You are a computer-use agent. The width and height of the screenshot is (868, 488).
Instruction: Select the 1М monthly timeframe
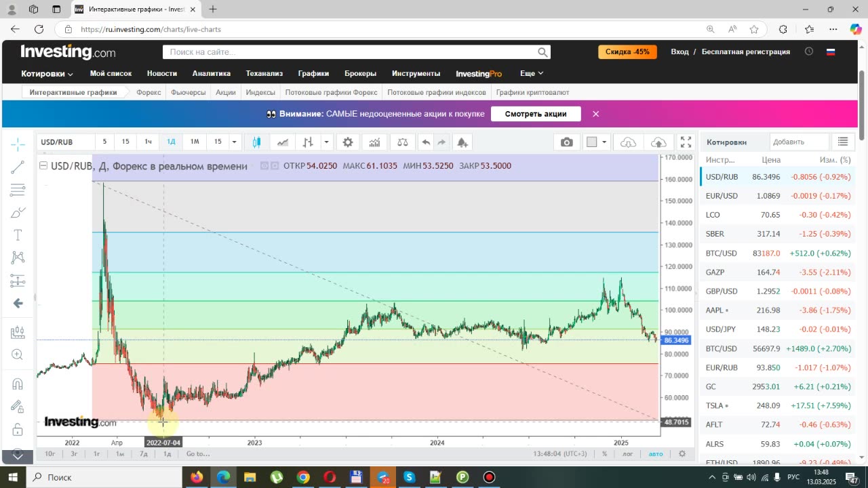pyautogui.click(x=195, y=142)
